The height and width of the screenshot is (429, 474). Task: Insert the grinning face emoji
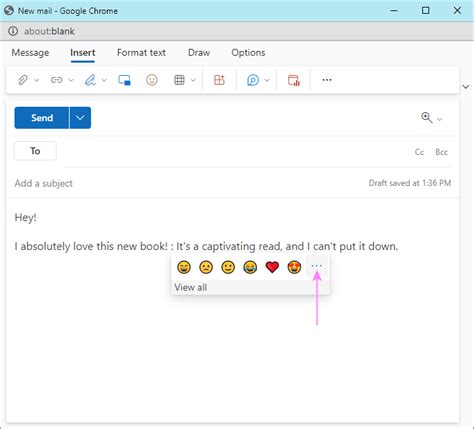(184, 267)
